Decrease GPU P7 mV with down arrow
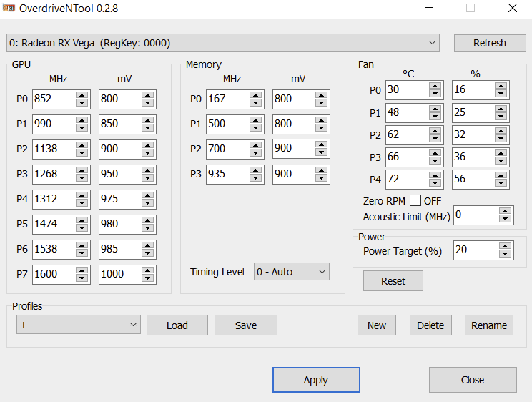 (147, 278)
